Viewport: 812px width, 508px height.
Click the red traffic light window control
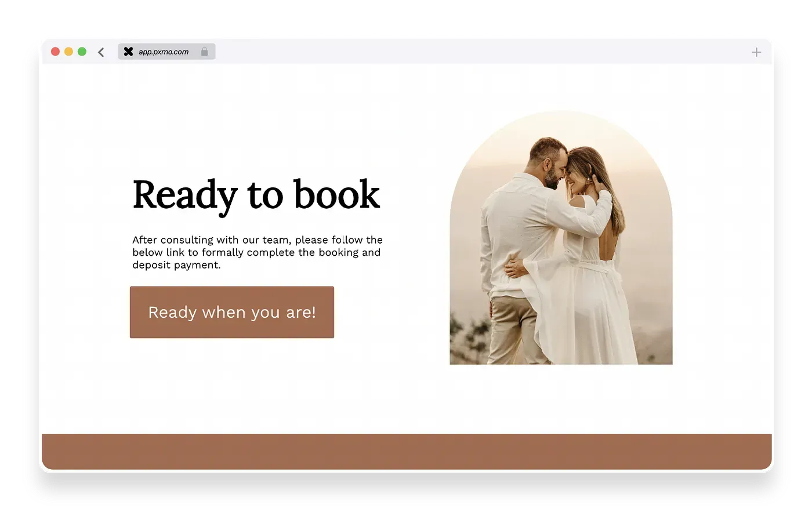coord(55,51)
